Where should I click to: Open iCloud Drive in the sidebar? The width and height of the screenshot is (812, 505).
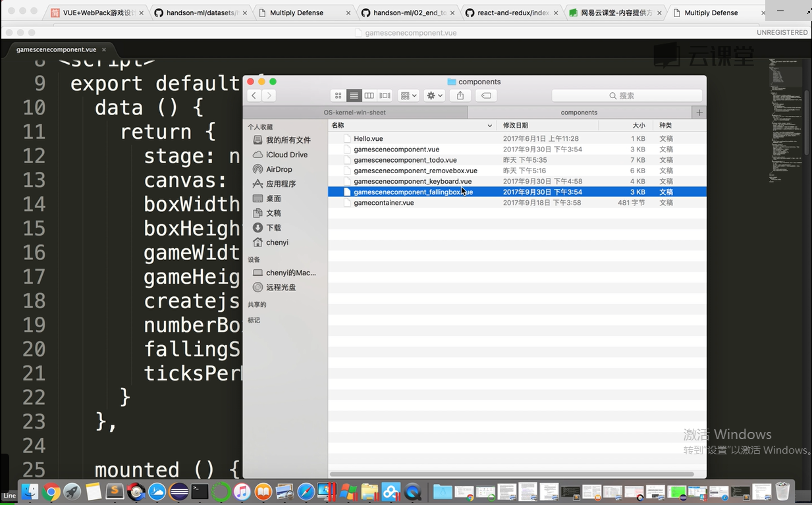286,155
